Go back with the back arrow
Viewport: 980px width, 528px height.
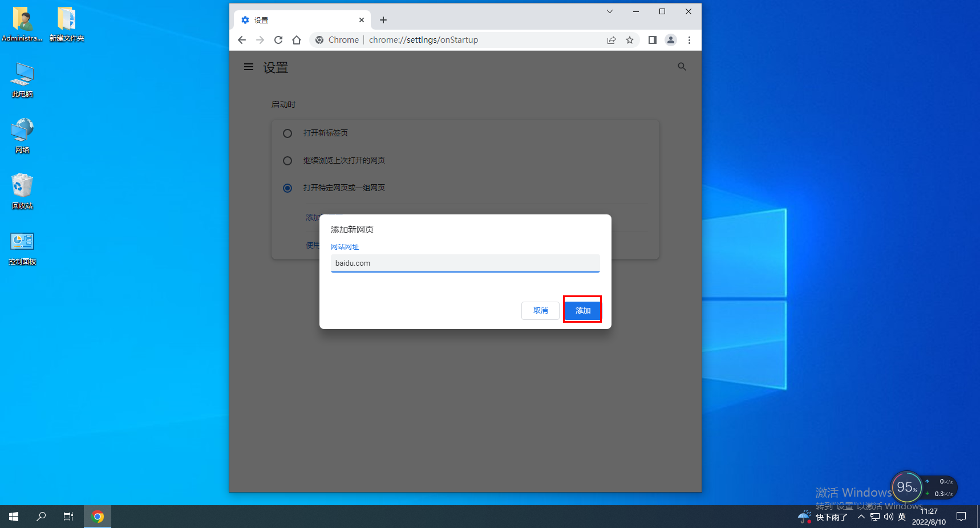[x=242, y=40]
